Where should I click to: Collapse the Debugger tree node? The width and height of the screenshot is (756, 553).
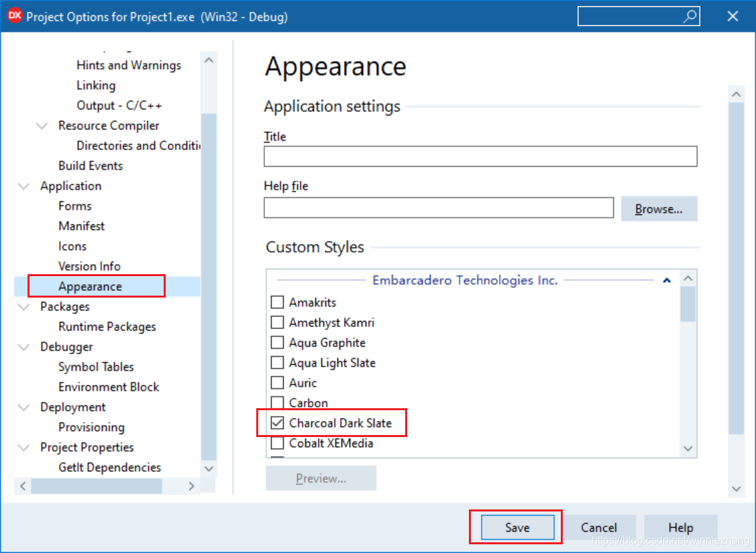click(23, 347)
